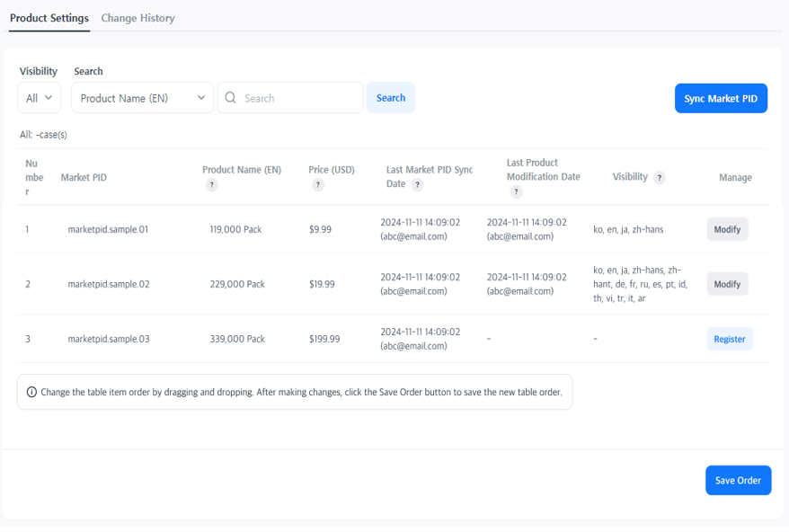Click help icon beside Last Market PID Sync Date

tap(417, 185)
